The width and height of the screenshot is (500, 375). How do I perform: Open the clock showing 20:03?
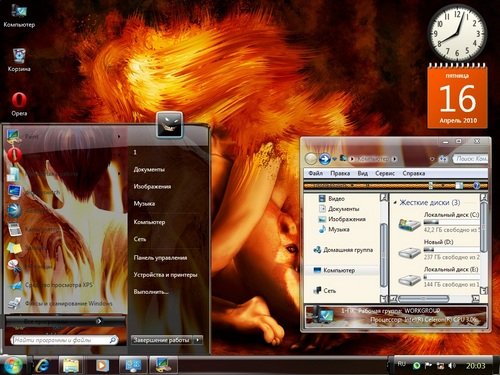point(475,366)
